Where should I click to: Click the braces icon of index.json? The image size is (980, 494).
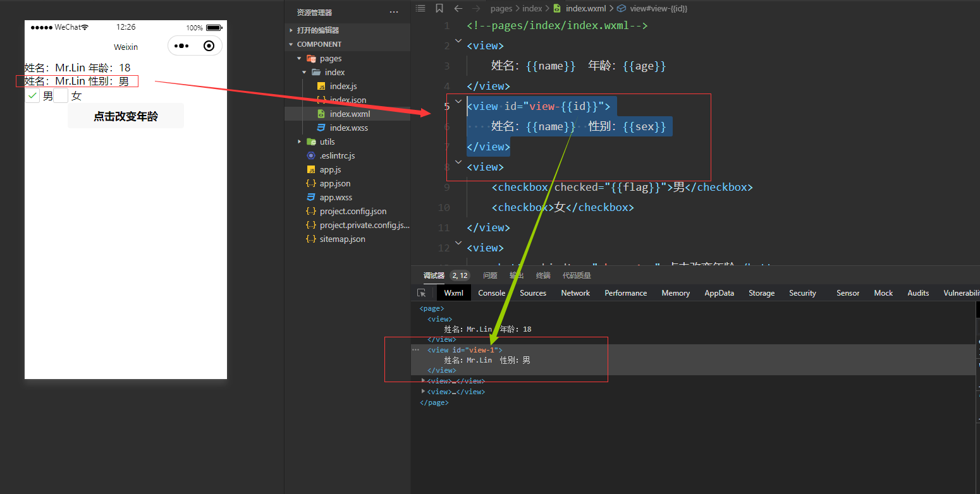[x=321, y=100]
